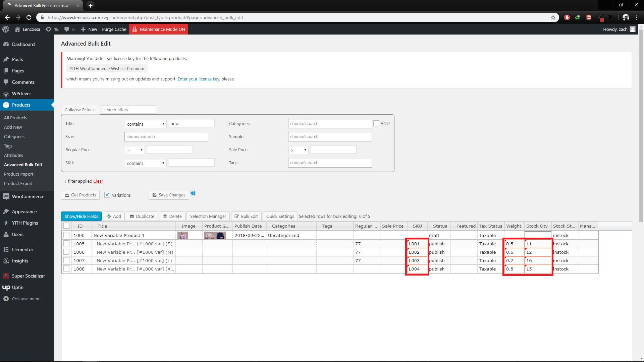Click the WordPress logo icon
The width and height of the screenshot is (644, 362).
click(6, 29)
